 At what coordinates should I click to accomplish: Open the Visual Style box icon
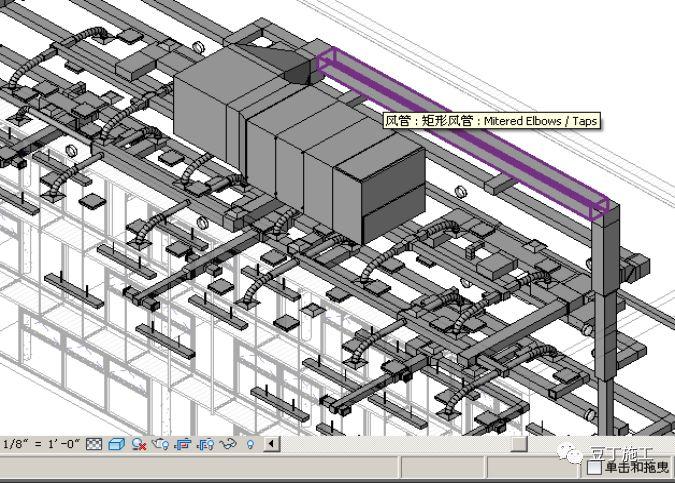tap(117, 444)
